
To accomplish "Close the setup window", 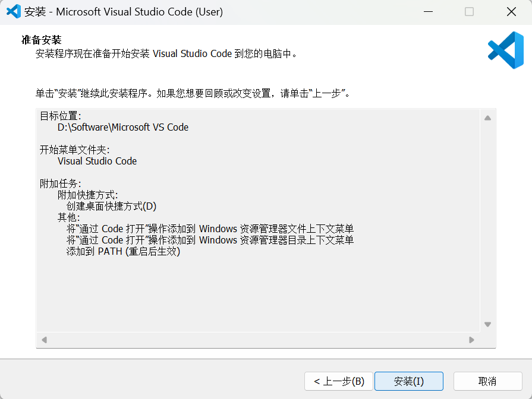I will point(511,11).
